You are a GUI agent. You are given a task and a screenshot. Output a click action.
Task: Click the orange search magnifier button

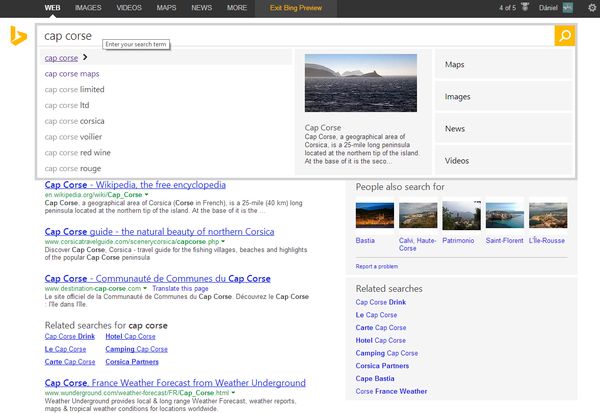tap(564, 36)
